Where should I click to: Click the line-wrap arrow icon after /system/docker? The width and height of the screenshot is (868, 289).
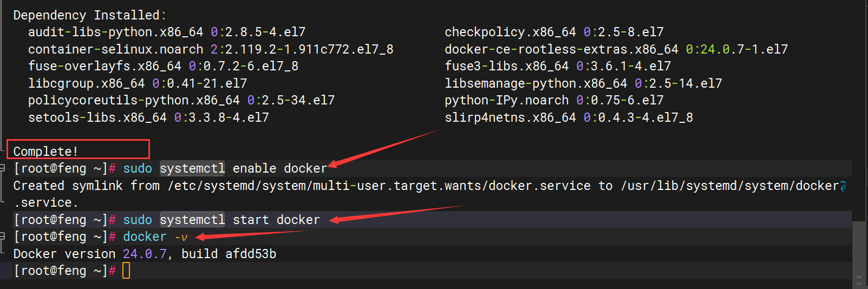(x=843, y=186)
